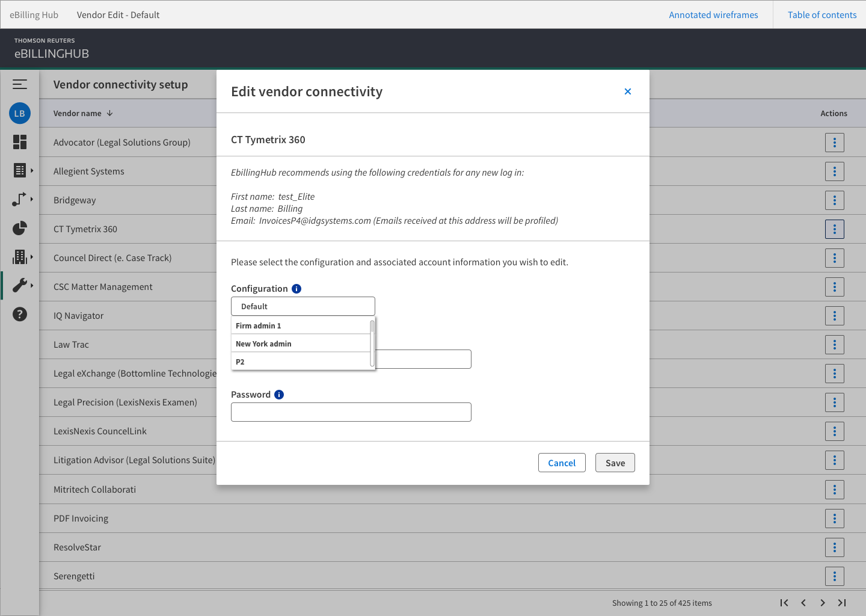Select the PDF Invoicing vendor row
The height and width of the screenshot is (616, 866).
tap(452, 519)
